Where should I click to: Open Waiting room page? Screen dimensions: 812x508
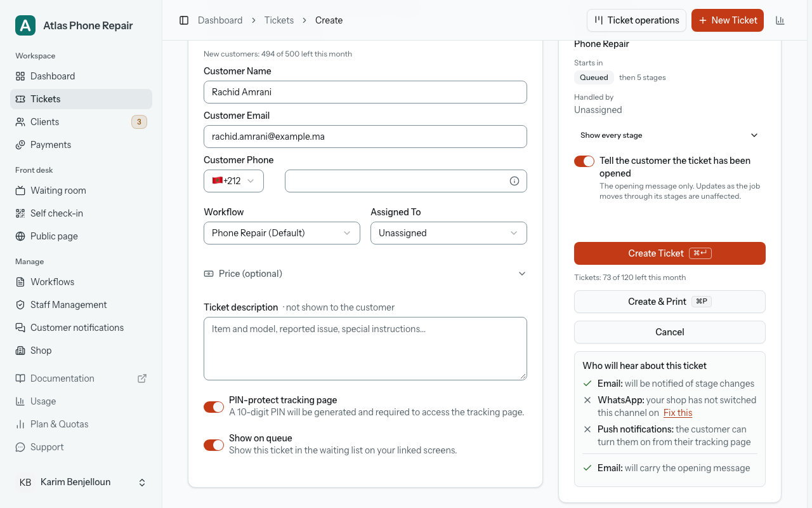click(81, 190)
